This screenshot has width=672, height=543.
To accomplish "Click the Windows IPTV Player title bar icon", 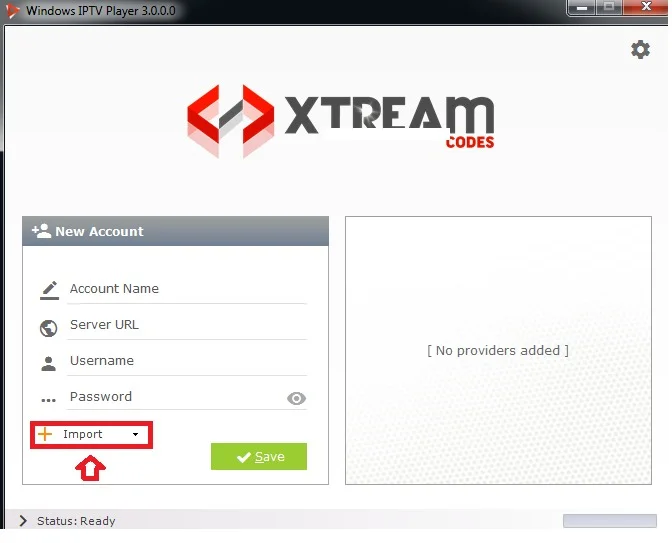I will tap(13, 10).
